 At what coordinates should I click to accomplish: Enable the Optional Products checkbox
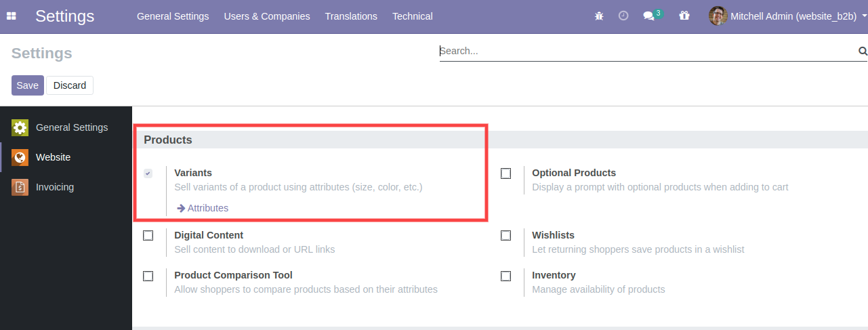click(x=505, y=173)
